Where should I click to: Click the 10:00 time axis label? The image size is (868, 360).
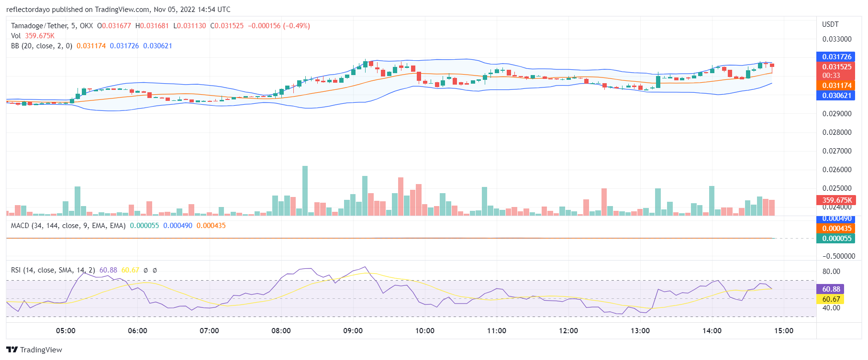click(424, 331)
